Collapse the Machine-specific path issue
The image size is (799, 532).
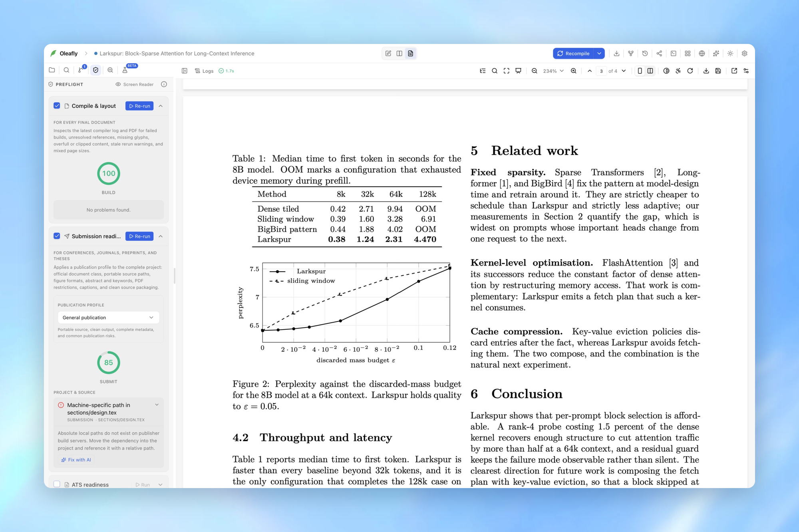[x=157, y=405]
